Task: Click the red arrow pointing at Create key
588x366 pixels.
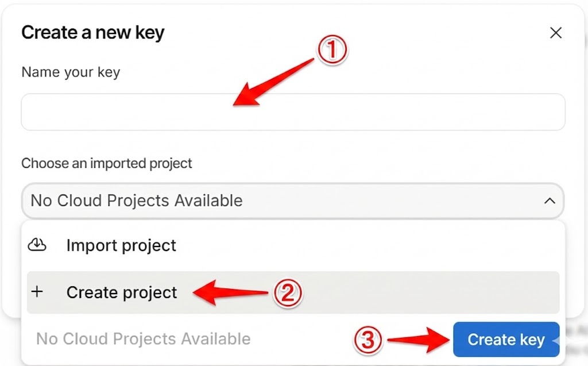Action: tap(419, 339)
